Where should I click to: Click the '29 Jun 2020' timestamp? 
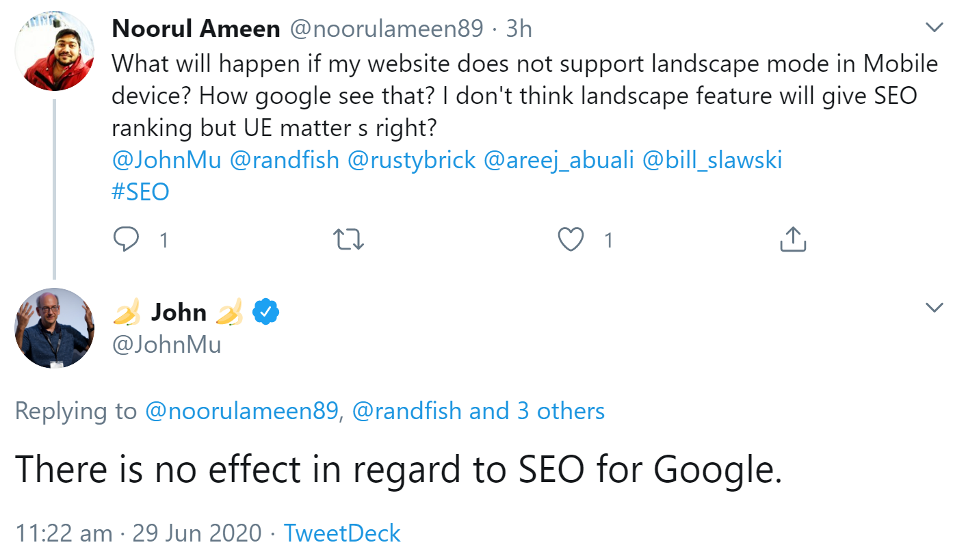[x=197, y=533]
